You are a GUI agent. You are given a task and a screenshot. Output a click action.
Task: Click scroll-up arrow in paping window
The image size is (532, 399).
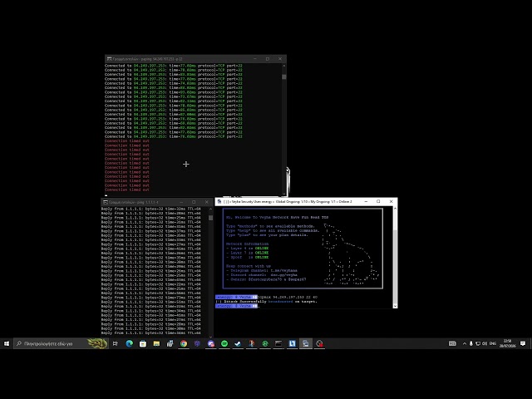pos(284,66)
